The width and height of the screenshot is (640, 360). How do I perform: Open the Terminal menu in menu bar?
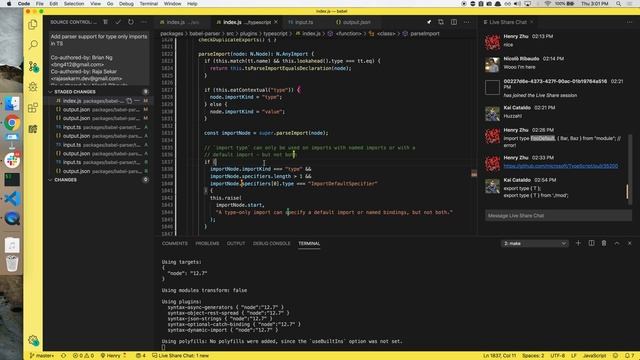click(x=149, y=4)
